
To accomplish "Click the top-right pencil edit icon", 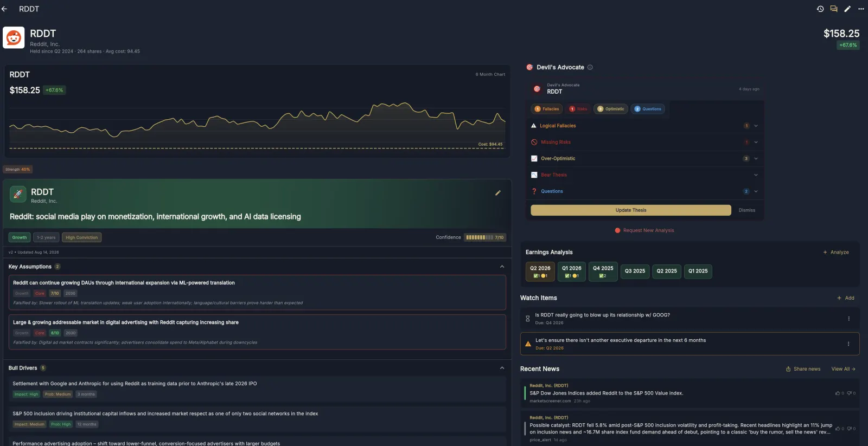I will (x=847, y=9).
